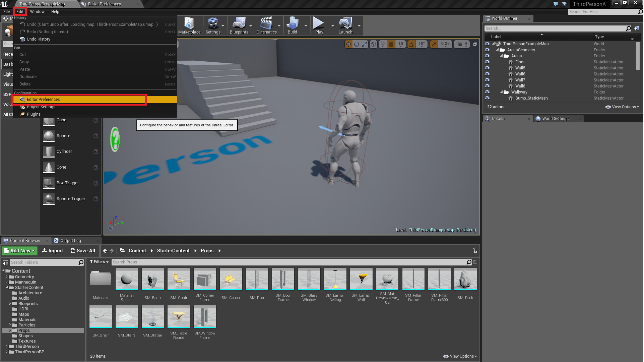Collapse the StarterContent folder tree
This screenshot has height=362, width=644.
tap(6, 288)
